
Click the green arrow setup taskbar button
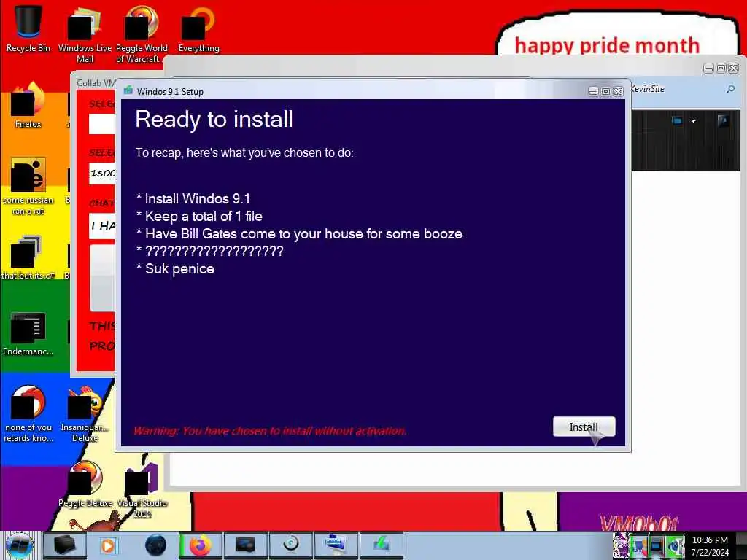[381, 545]
